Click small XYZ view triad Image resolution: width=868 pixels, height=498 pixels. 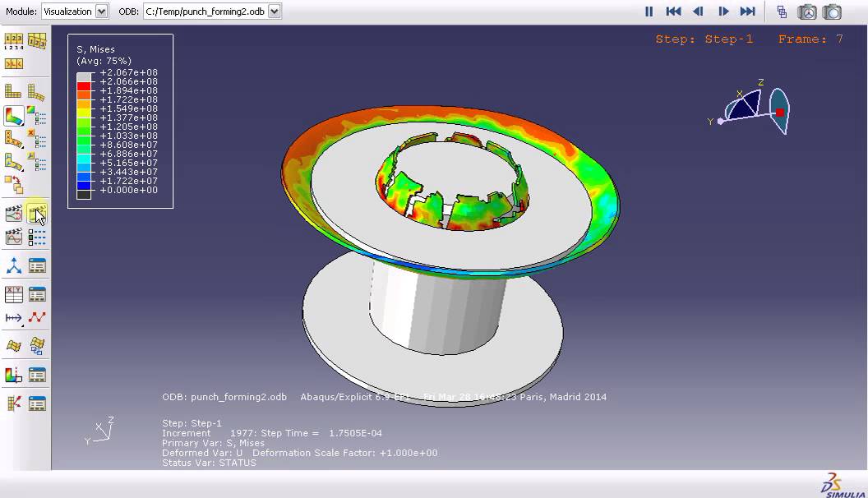tap(99, 431)
